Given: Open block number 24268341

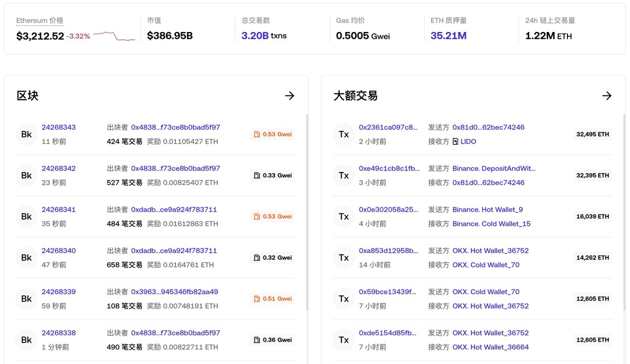Looking at the screenshot, I should (x=59, y=209).
